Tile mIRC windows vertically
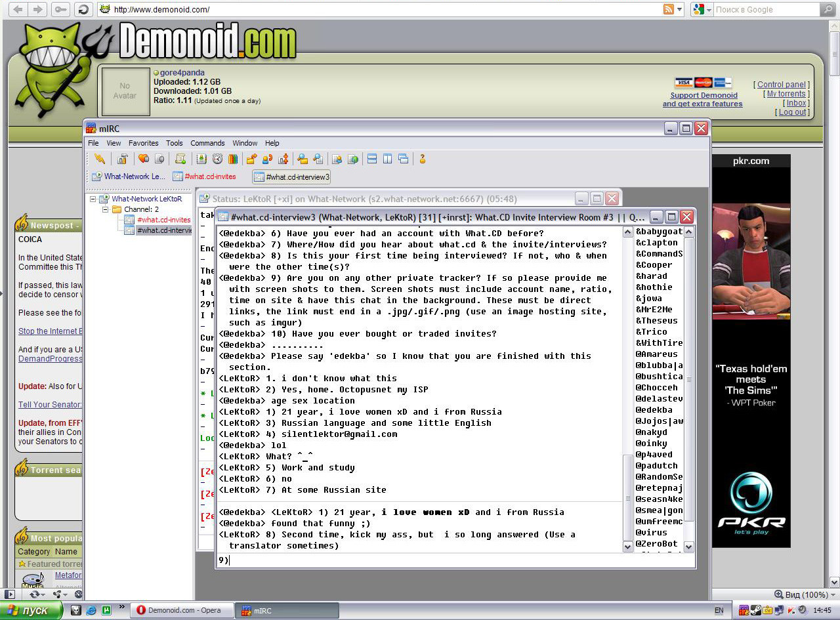The width and height of the screenshot is (840, 620). pos(387,159)
